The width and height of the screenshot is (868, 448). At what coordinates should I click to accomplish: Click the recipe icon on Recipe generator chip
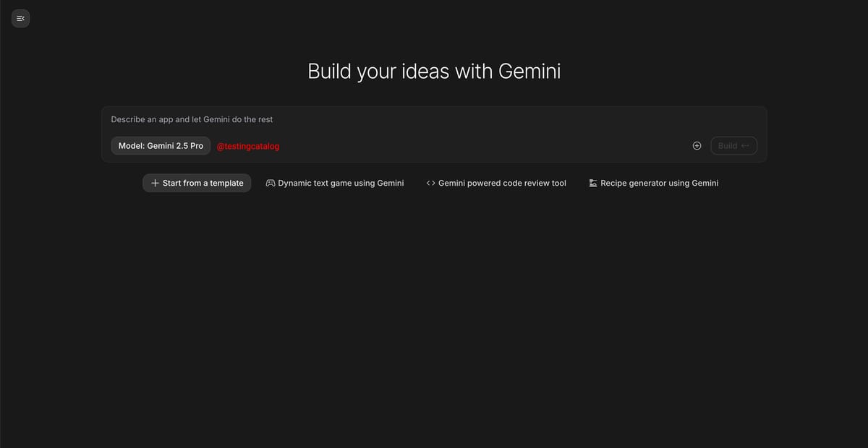click(x=592, y=183)
